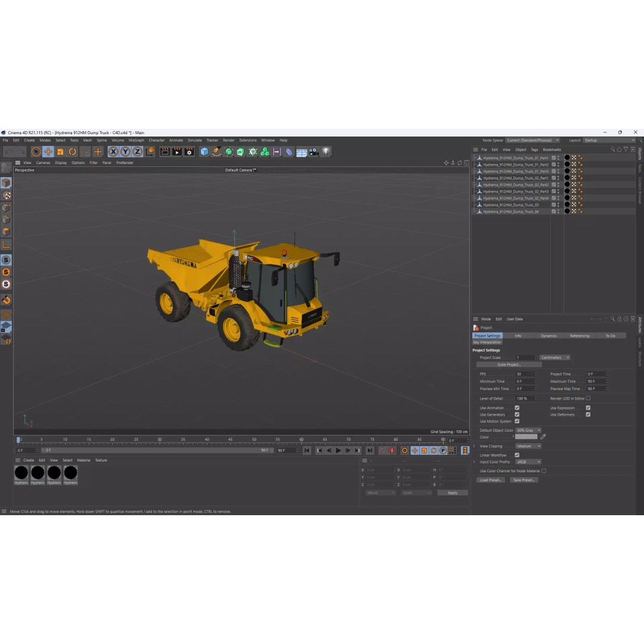Toggle Z axis lock
Screen dimensions: 644x644
click(137, 152)
